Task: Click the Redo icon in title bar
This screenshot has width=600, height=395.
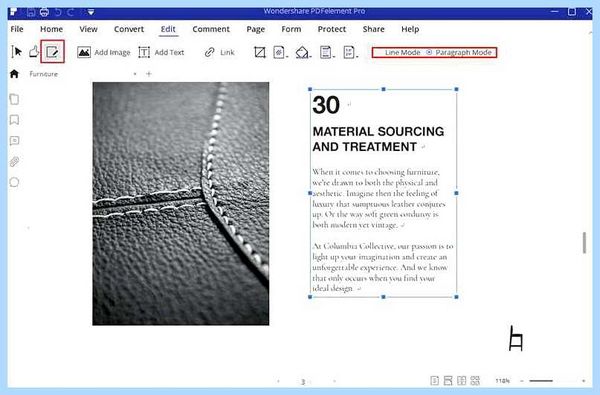Action: tap(71, 12)
